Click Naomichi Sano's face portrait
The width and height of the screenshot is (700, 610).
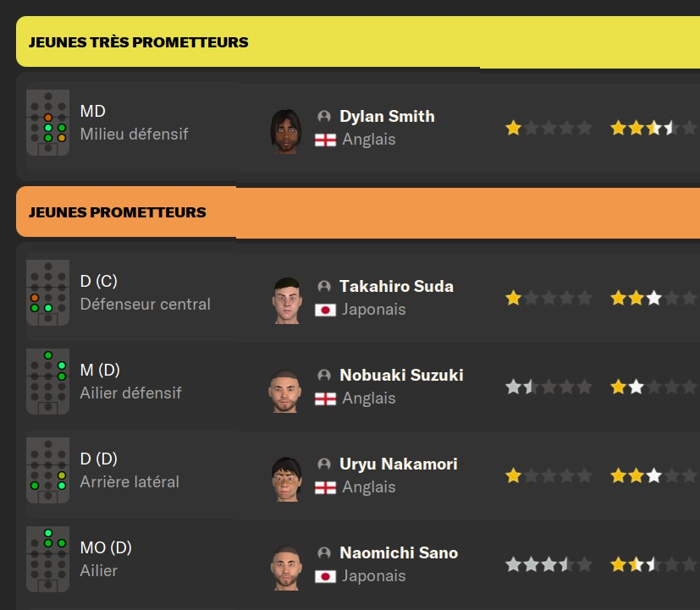click(286, 566)
